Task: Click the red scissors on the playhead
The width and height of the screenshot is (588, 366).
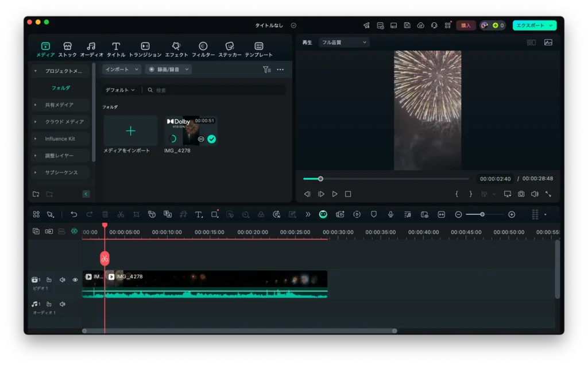Action: pos(105,259)
